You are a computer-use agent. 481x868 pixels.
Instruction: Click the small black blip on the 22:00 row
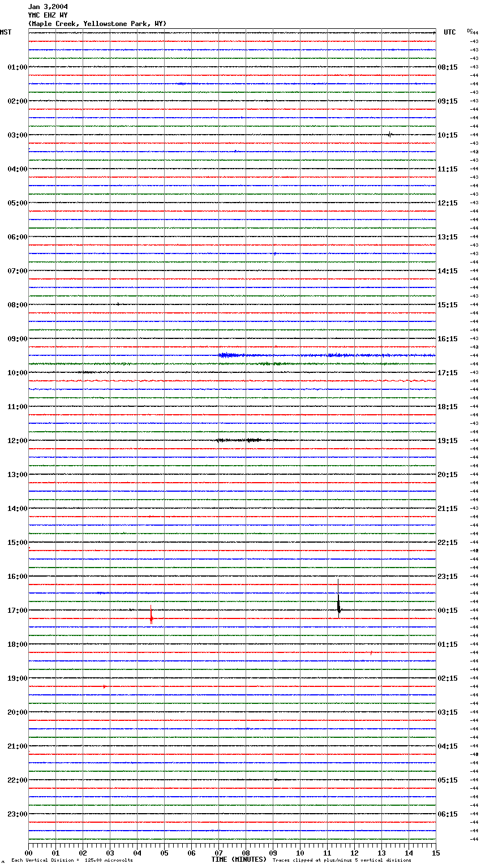[276, 780]
